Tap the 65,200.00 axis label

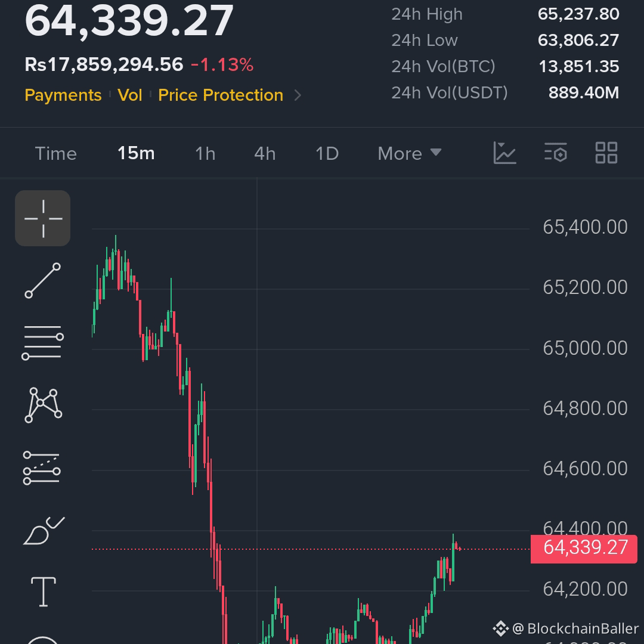(x=586, y=287)
